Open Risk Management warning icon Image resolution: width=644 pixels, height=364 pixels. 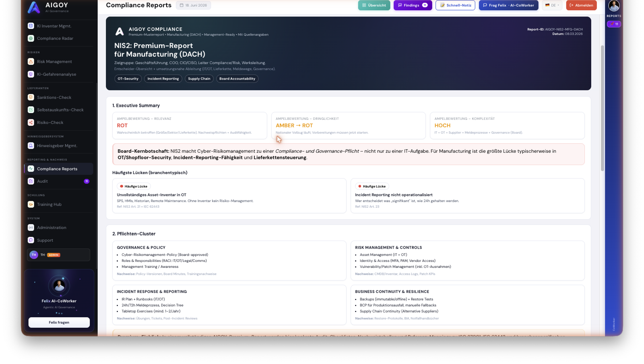tap(31, 62)
